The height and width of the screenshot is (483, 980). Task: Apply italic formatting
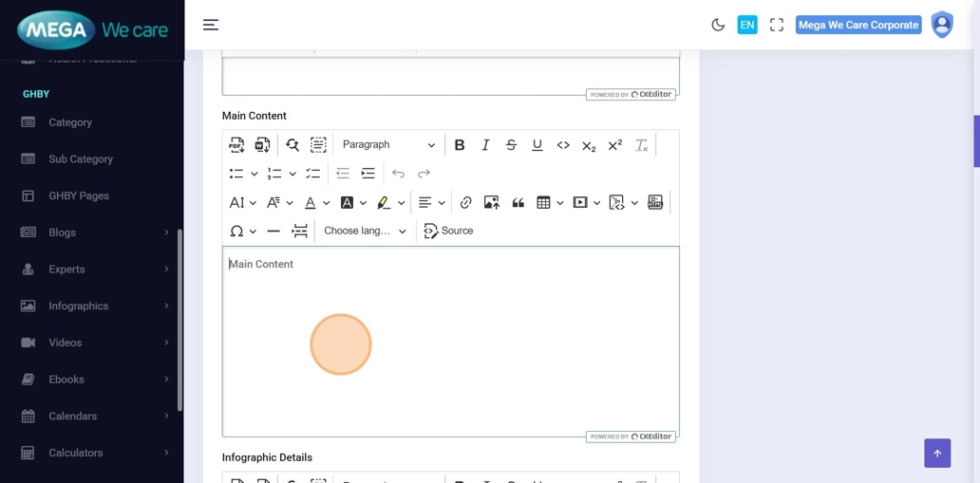[x=485, y=145]
